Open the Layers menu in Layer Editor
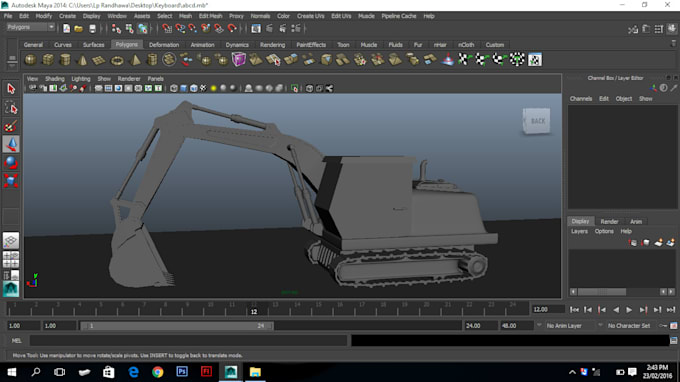 click(x=579, y=231)
